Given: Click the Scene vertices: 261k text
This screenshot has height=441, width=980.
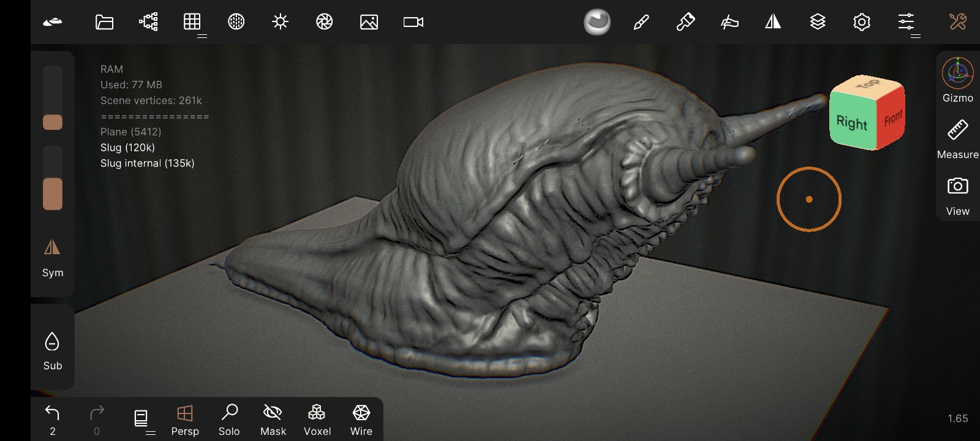Looking at the screenshot, I should click(151, 100).
